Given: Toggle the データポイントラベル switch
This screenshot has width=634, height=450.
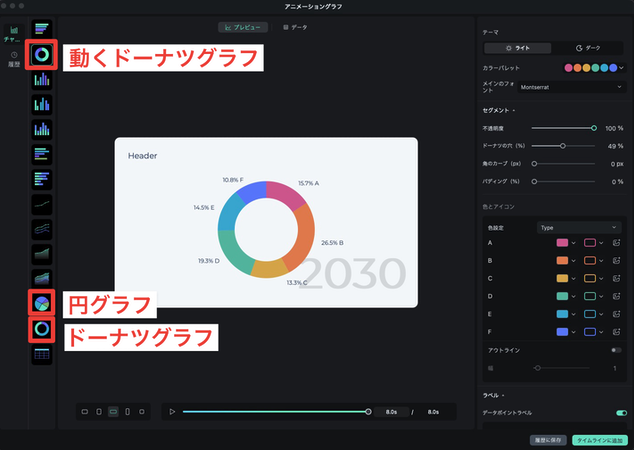Looking at the screenshot, I should pos(621,413).
